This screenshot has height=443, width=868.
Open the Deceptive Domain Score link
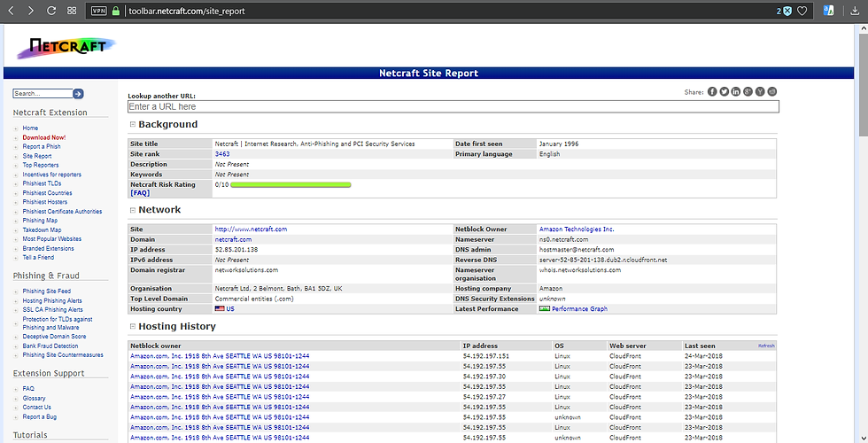[x=54, y=336]
